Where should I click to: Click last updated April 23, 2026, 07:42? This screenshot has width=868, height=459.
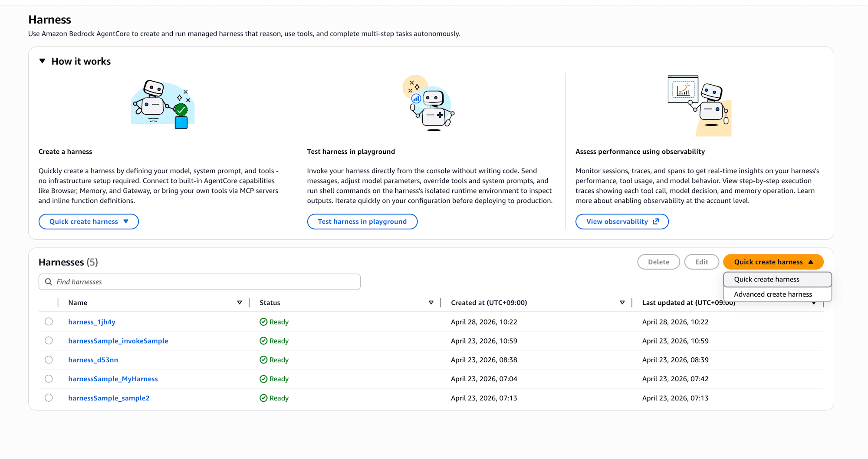click(675, 379)
